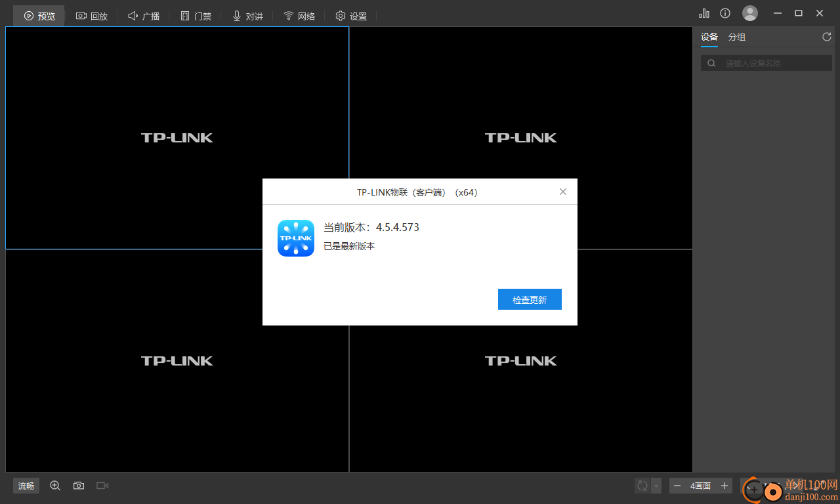Switch to the 回放 (Playback) tab
Image resolution: width=840 pixels, height=504 pixels.
(x=92, y=16)
